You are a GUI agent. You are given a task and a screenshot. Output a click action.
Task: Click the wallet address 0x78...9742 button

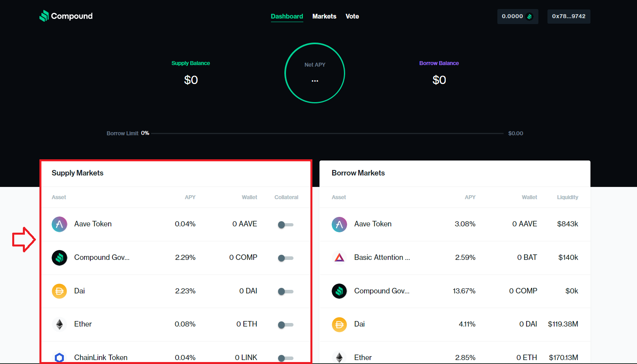[569, 16]
